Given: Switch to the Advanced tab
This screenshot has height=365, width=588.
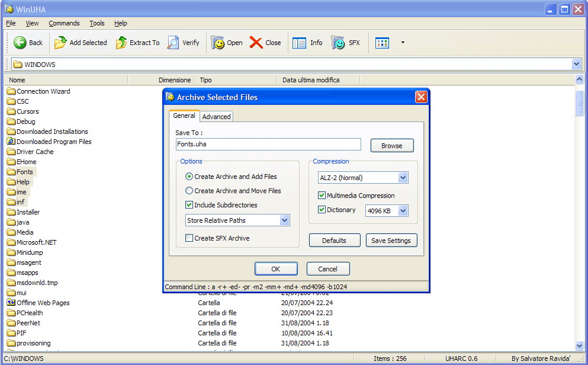Looking at the screenshot, I should [x=216, y=117].
